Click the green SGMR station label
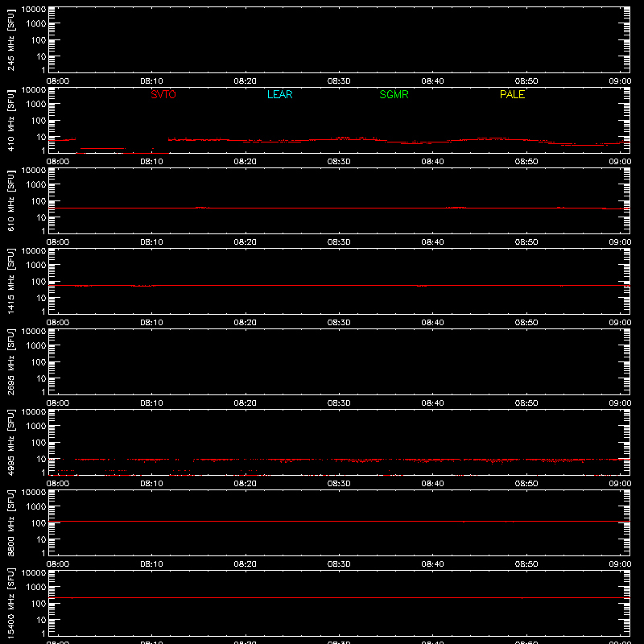This screenshot has width=644, height=644. (x=394, y=94)
